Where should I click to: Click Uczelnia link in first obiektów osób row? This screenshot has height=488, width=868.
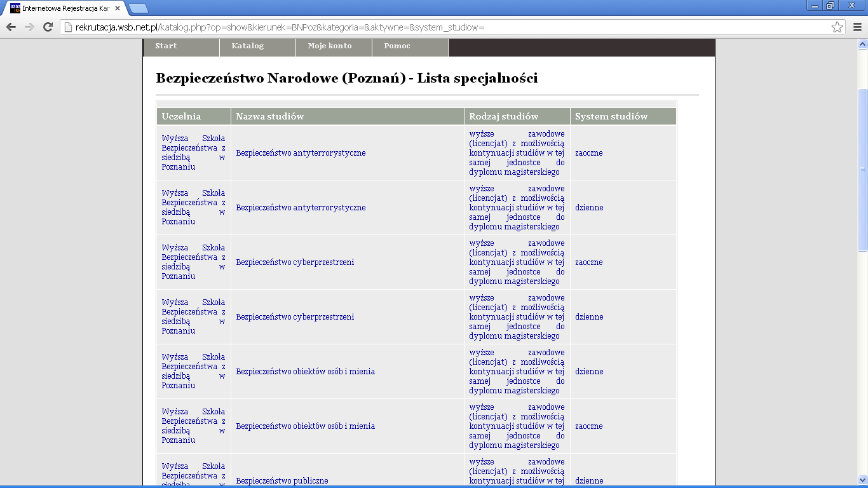193,372
